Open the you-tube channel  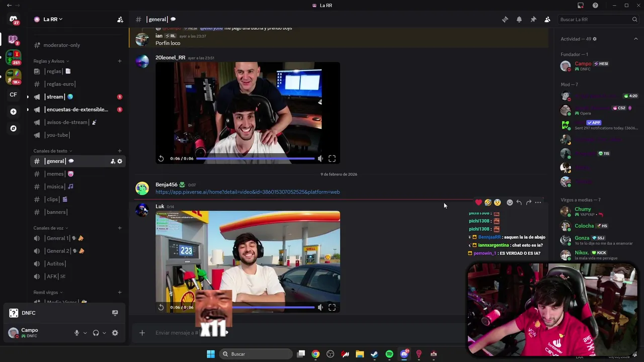coord(77,135)
